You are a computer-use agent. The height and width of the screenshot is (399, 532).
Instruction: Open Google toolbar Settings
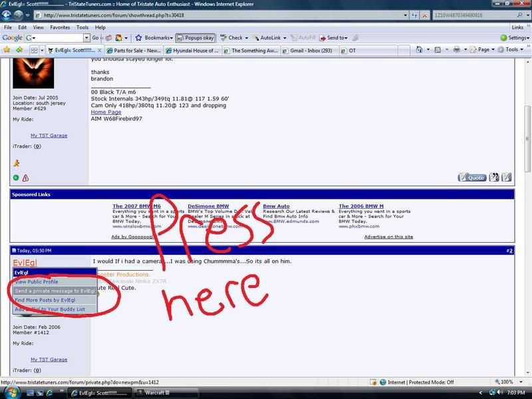click(x=515, y=38)
